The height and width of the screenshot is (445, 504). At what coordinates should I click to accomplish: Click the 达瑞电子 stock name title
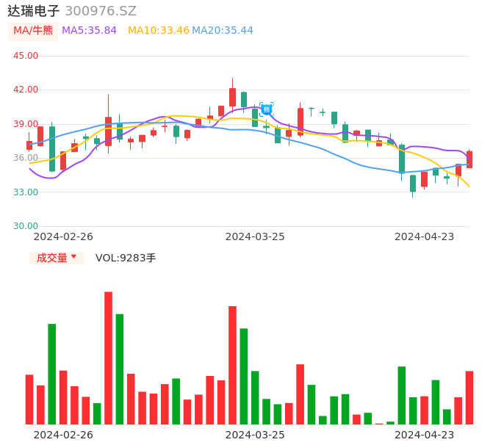pyautogui.click(x=34, y=11)
